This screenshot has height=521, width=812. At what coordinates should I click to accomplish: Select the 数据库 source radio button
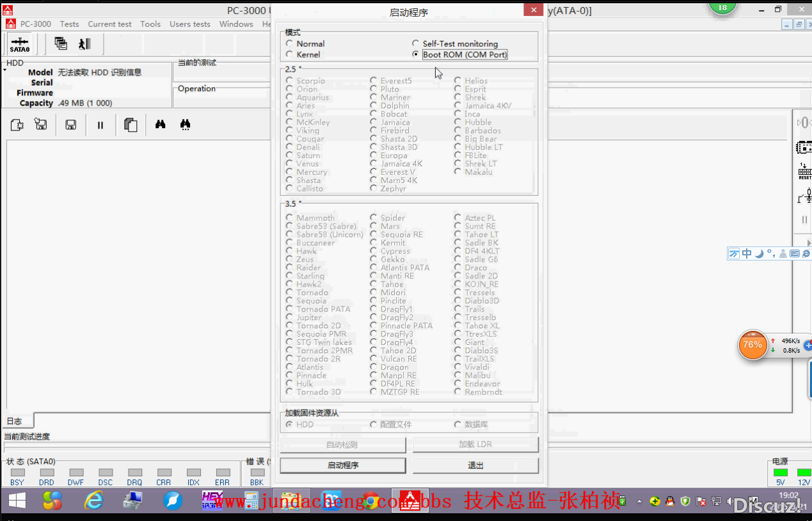click(x=458, y=424)
